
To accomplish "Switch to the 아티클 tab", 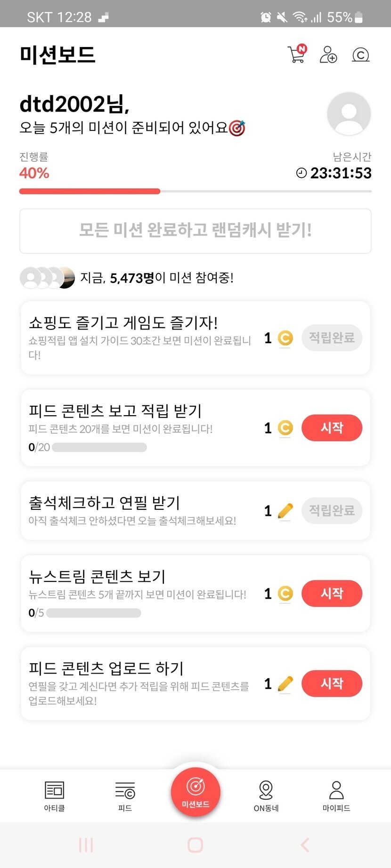I will tap(54, 796).
